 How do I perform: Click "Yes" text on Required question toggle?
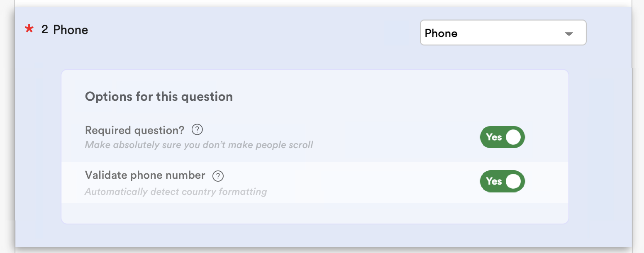[x=494, y=137]
